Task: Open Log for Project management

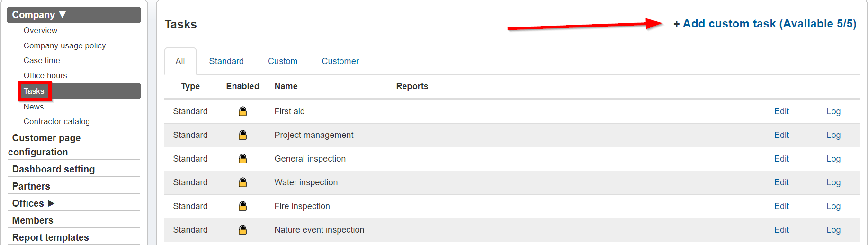Action: click(x=833, y=135)
